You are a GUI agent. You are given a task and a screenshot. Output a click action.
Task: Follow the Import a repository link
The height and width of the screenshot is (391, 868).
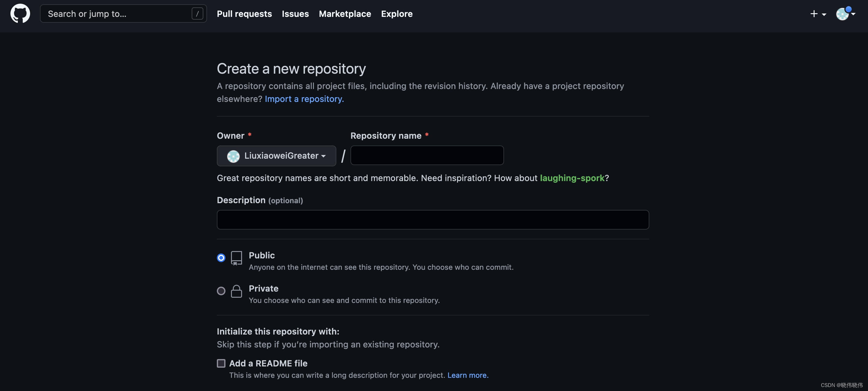pos(304,99)
